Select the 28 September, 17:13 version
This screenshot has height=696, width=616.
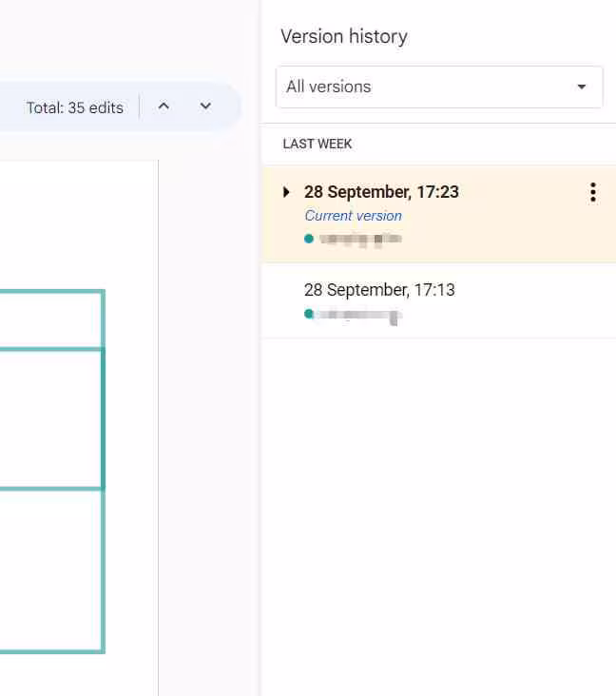(x=439, y=301)
